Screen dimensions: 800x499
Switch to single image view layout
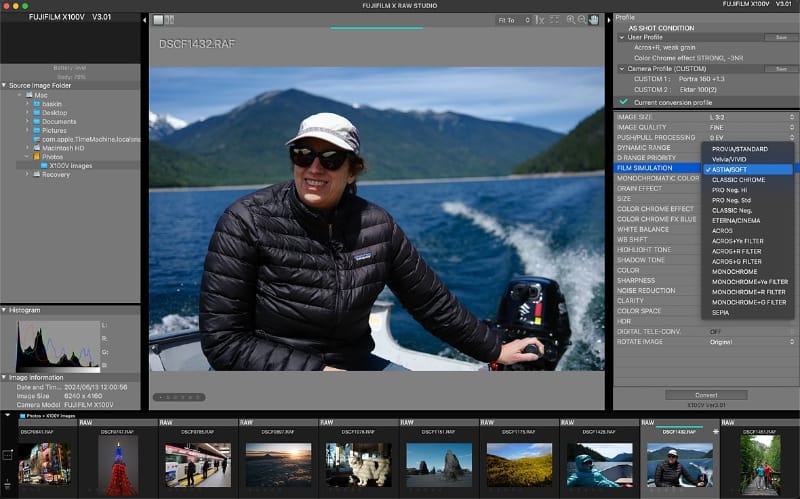pos(159,20)
